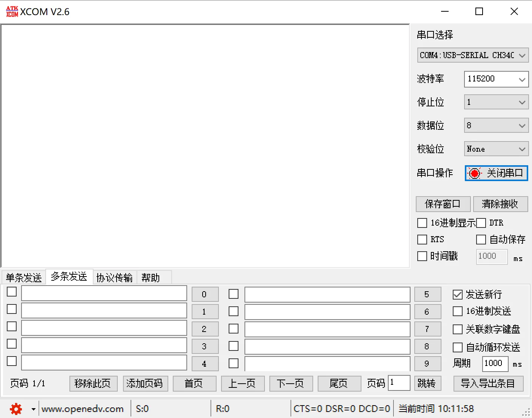Click the 页码 page number input field
Screen dimensions: 532x418
coord(399,383)
